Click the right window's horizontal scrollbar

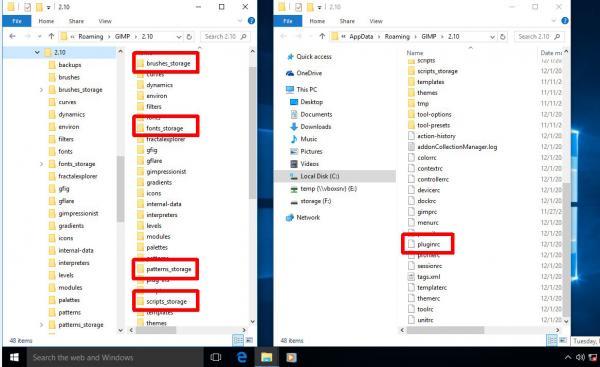click(x=445, y=330)
